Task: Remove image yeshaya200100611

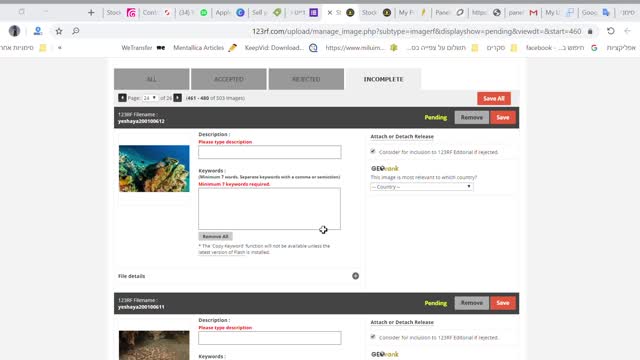Action: coord(471,303)
